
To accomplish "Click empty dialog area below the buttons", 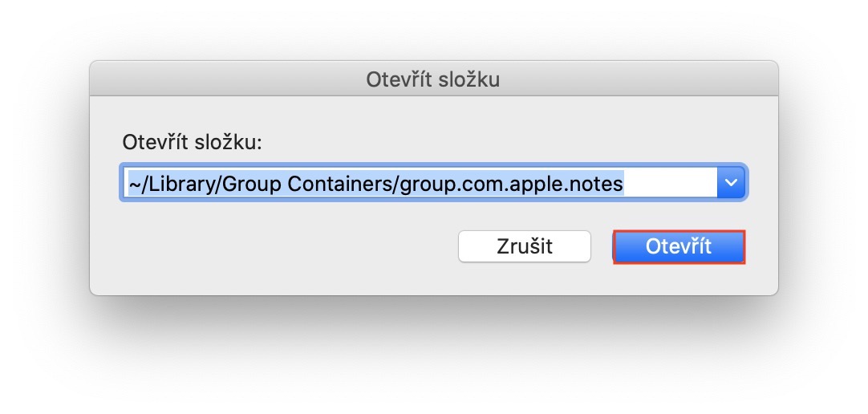I will pos(433,279).
